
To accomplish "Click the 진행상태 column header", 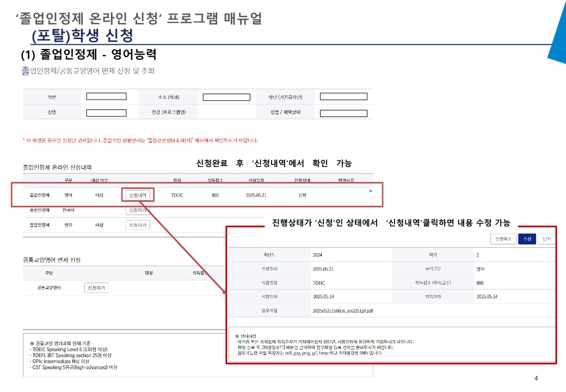I will (302, 180).
